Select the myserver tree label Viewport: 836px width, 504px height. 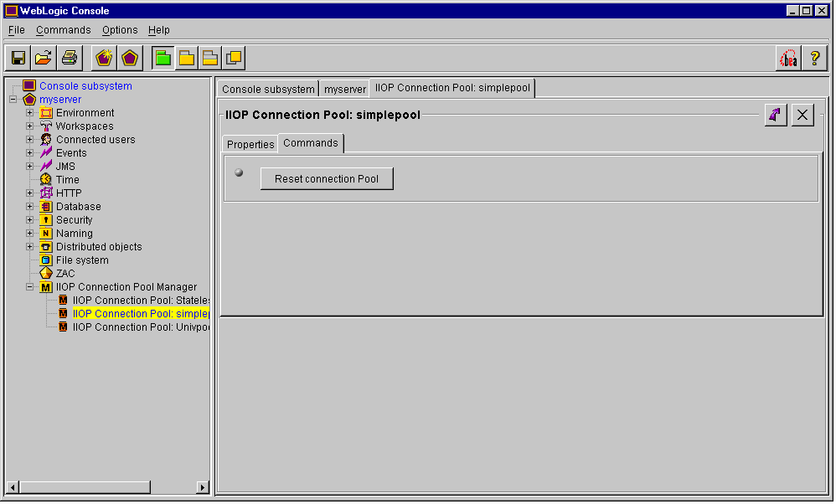(x=60, y=100)
